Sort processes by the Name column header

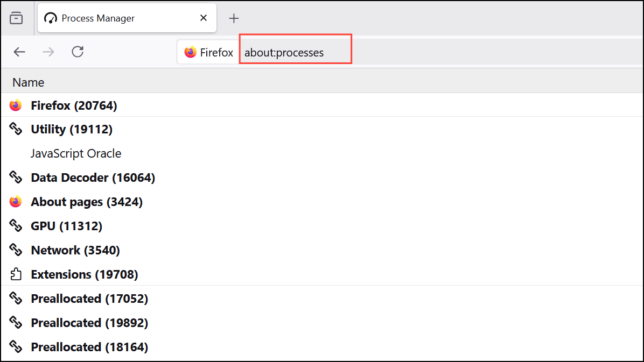[28, 82]
